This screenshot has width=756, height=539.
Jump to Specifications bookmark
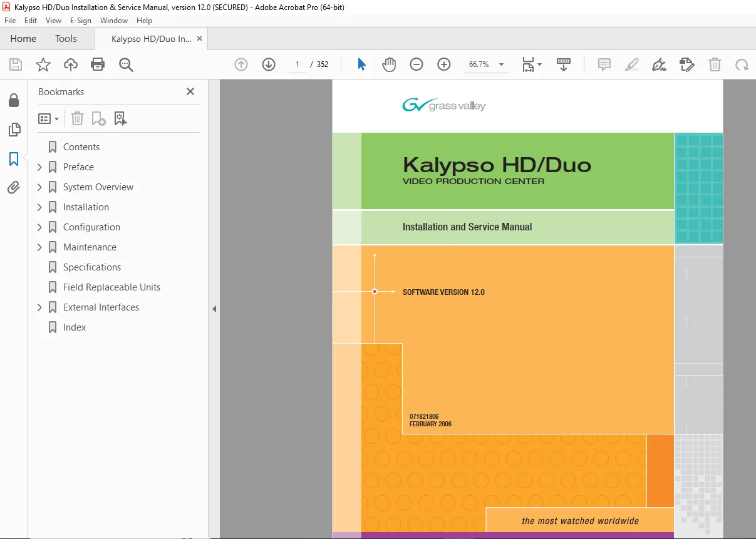click(x=92, y=267)
